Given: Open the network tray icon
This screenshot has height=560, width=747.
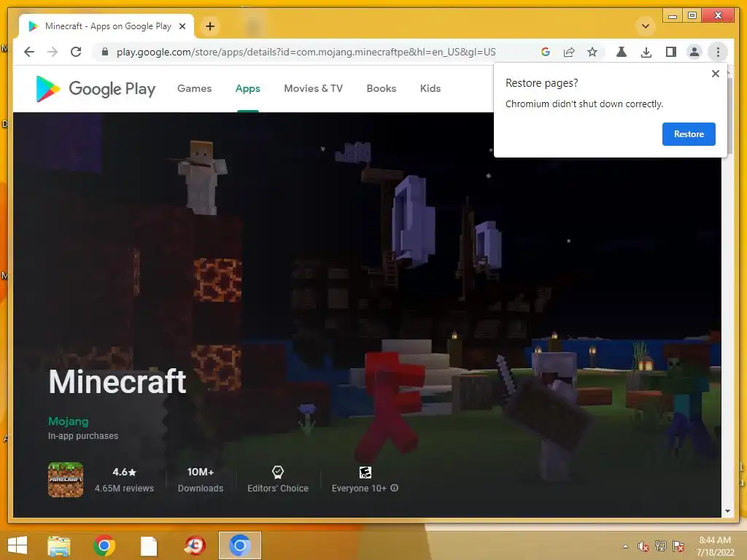Looking at the screenshot, I should tap(661, 545).
